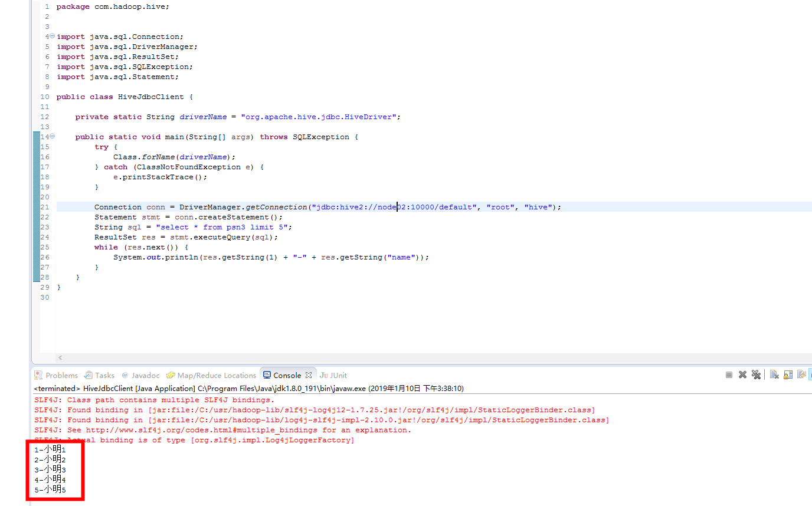This screenshot has width=812, height=506.
Task: Click the slf4j-log4j12-1.7.25.jar binding line
Action: 315,410
